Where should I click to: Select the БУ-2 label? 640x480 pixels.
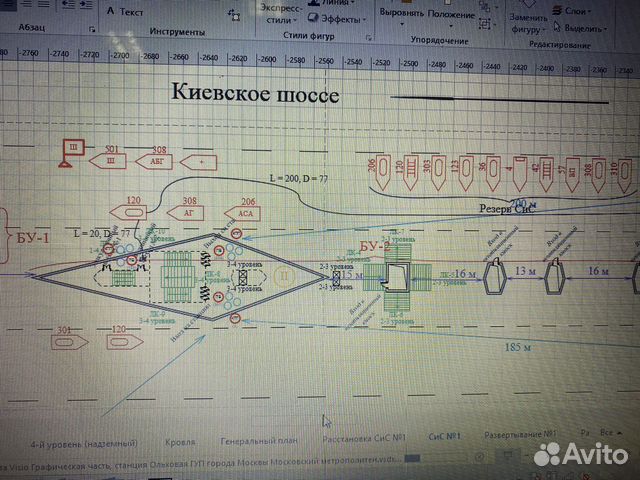point(375,247)
